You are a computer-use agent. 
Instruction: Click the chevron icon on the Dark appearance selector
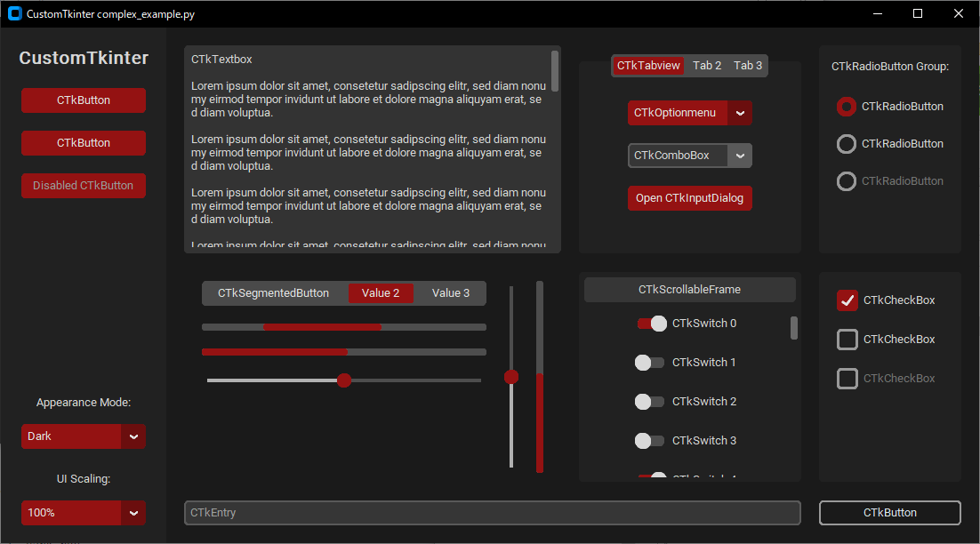pyautogui.click(x=133, y=436)
